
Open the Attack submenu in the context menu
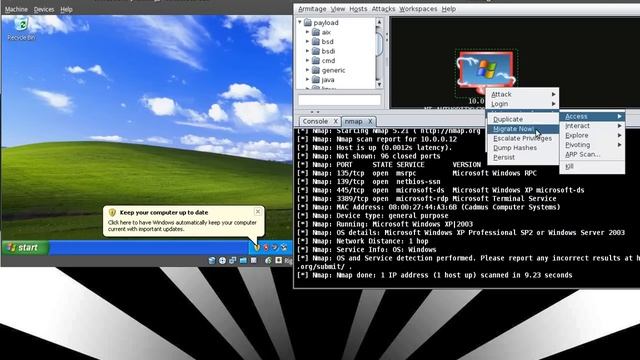click(x=522, y=94)
